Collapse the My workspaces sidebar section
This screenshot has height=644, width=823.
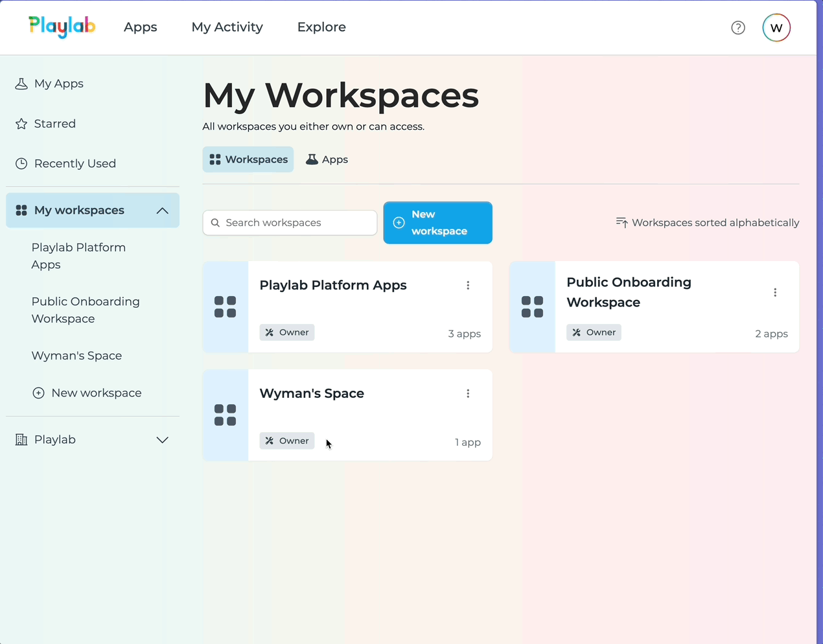coord(163,210)
